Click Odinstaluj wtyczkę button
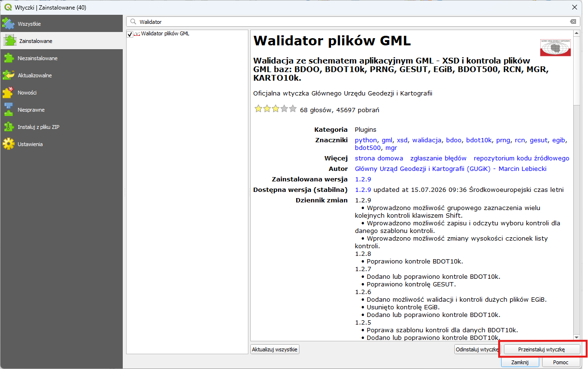 [x=477, y=349]
